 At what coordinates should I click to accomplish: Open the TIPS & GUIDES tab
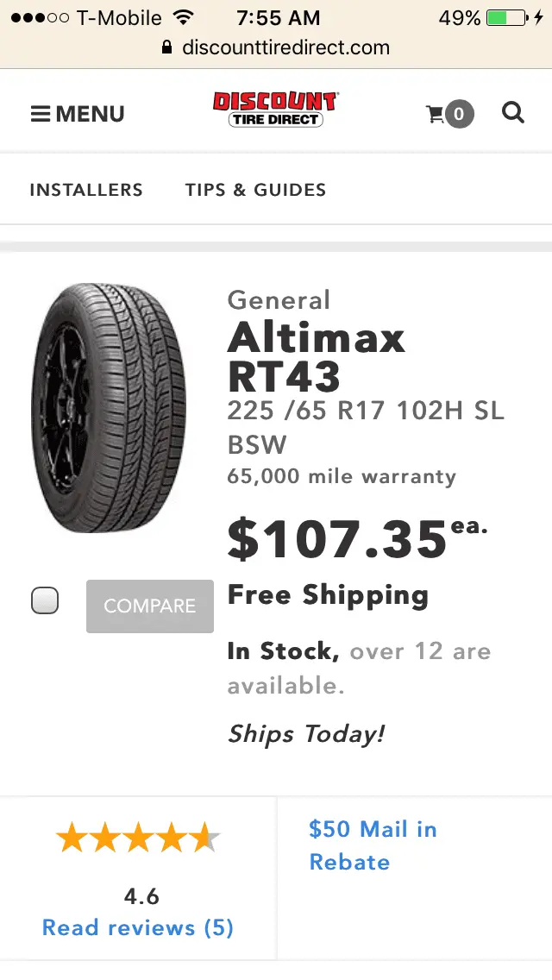coord(255,190)
